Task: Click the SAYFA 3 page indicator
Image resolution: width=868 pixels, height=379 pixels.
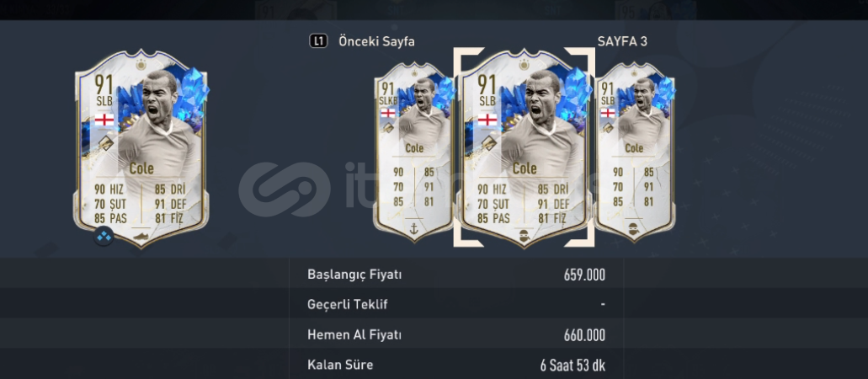Action: point(622,41)
